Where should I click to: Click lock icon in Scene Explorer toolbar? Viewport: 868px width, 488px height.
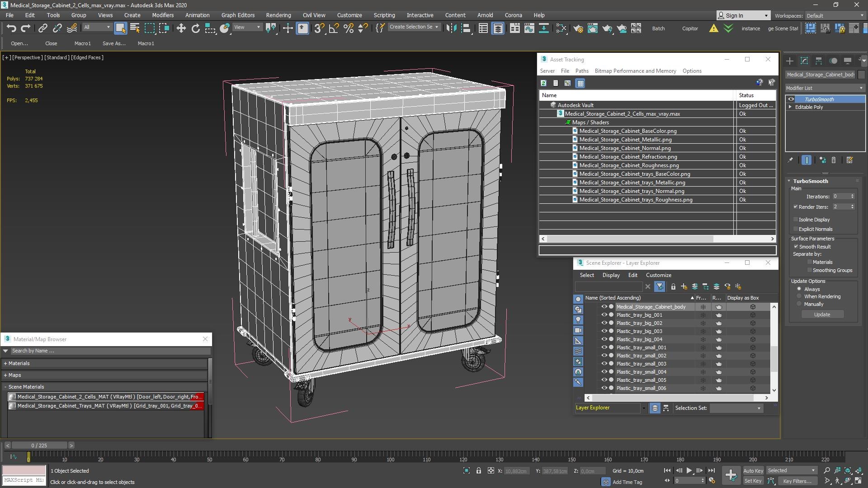tap(673, 286)
